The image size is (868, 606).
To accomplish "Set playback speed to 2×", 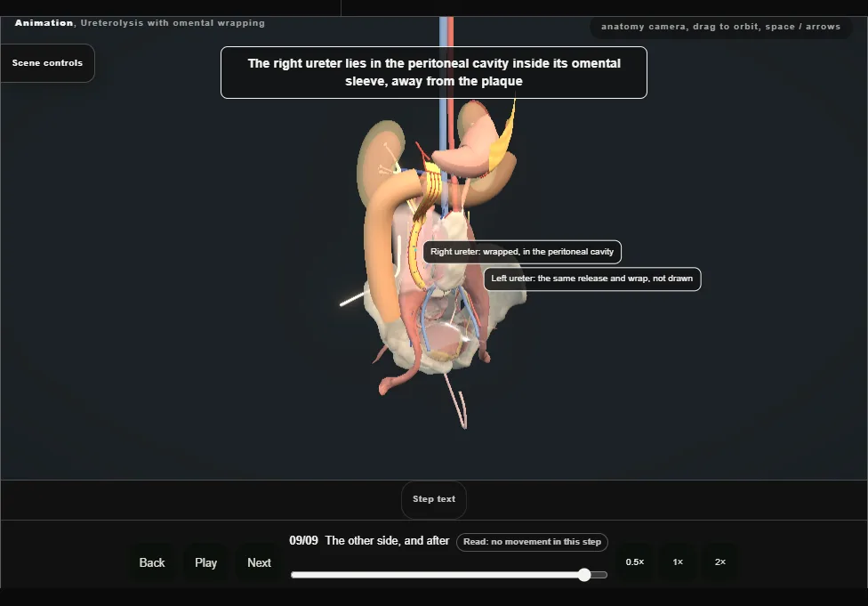I will tap(719, 562).
